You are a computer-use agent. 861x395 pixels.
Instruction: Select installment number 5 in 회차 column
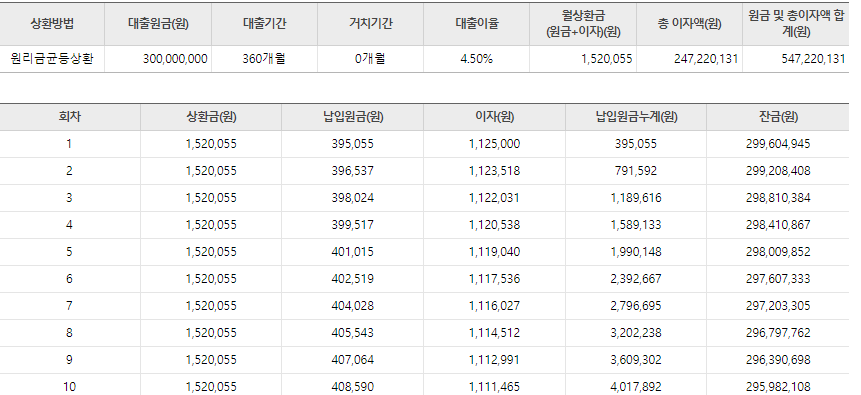click(69, 252)
